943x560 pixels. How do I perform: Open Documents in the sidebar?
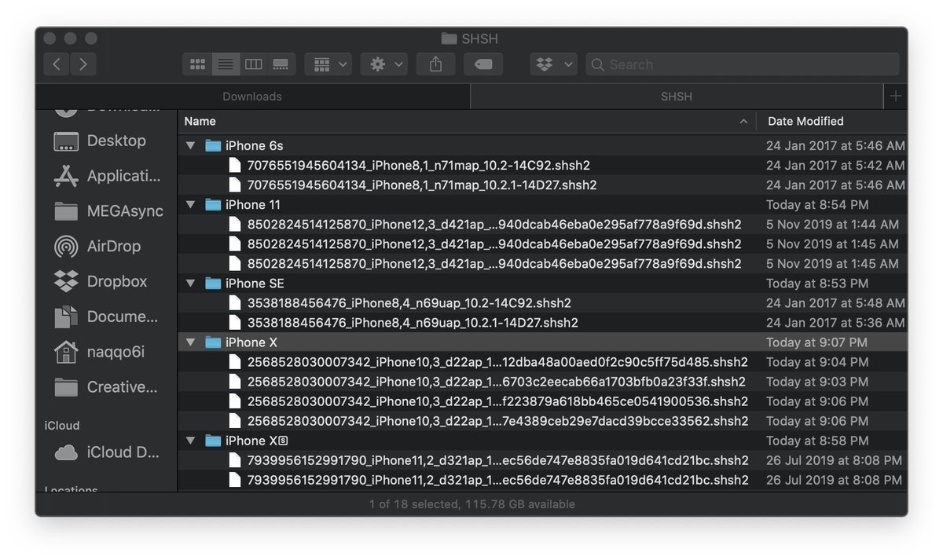click(106, 317)
